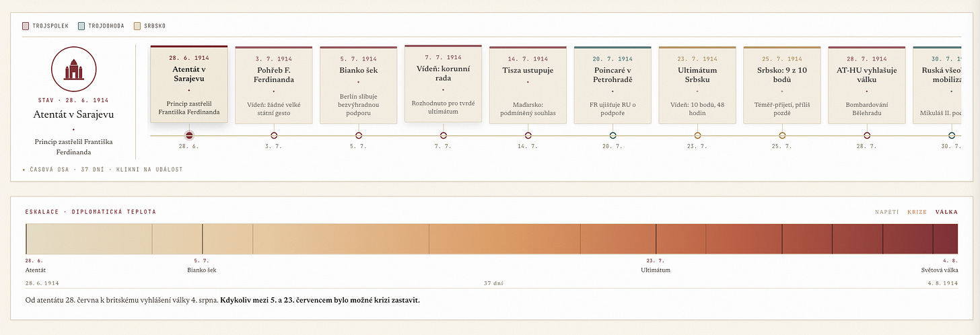Viewport: 980px width, 335px height.
Task: Click the timeline dot for 20. 7.
Action: point(612,136)
